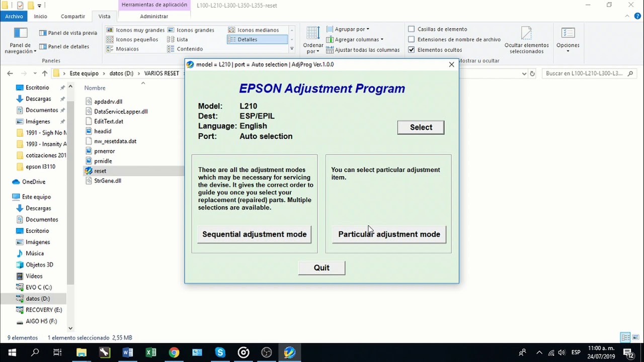This screenshot has height=362, width=644.
Task: Toggle Extensiones de nombre de archivo checkbox
Action: click(412, 39)
